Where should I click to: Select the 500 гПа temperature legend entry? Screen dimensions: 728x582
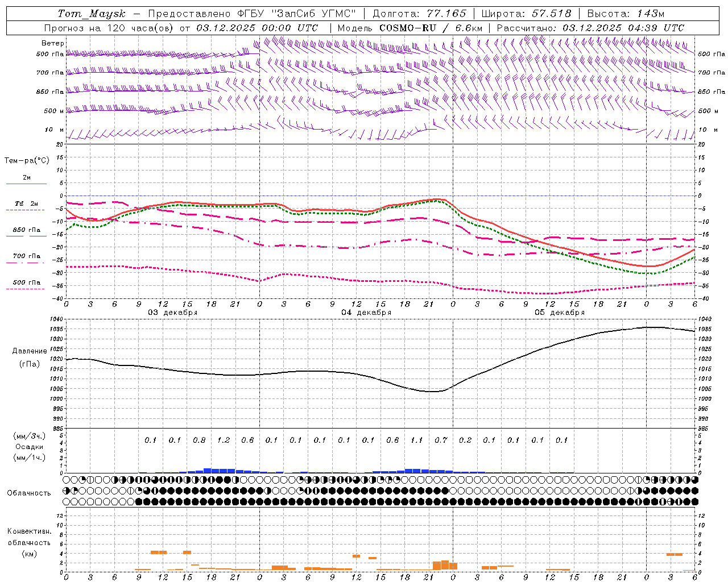(27, 282)
